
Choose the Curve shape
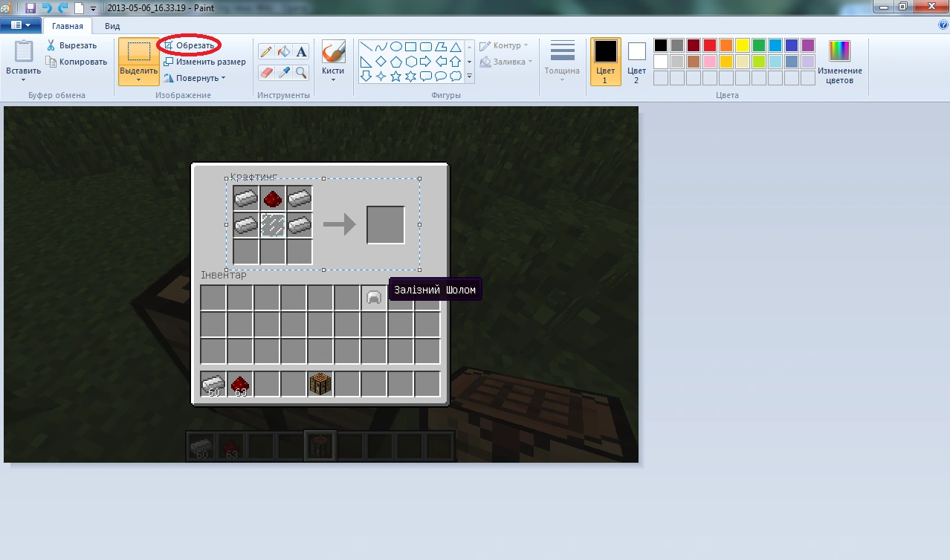(x=381, y=46)
